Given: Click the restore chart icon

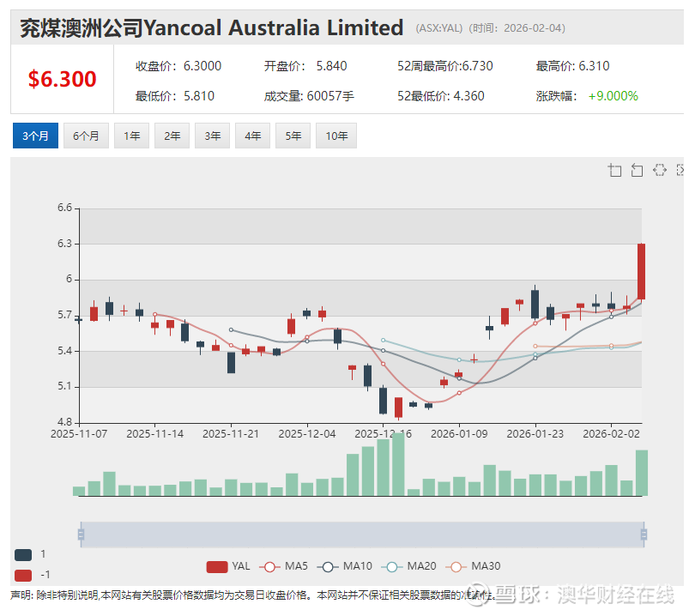Looking at the screenshot, I should coord(660,170).
